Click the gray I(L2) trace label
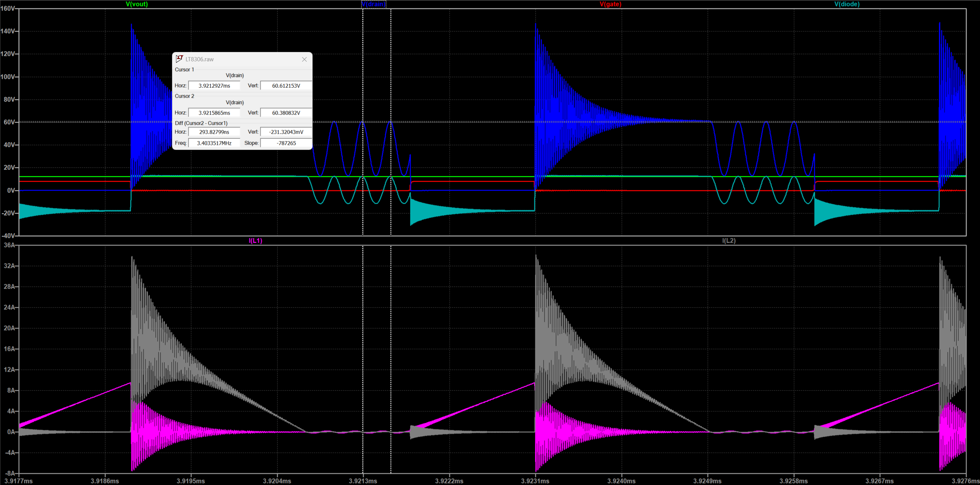Image resolution: width=980 pixels, height=485 pixels. [729, 241]
